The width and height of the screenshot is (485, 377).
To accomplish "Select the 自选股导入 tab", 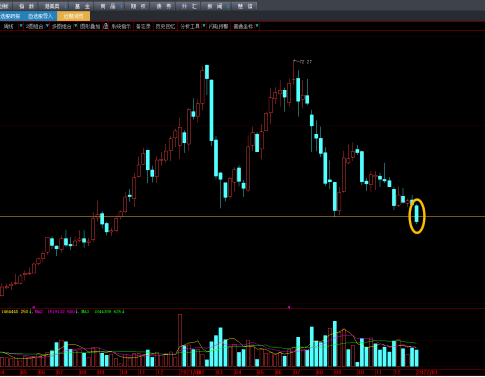I will [x=40, y=16].
